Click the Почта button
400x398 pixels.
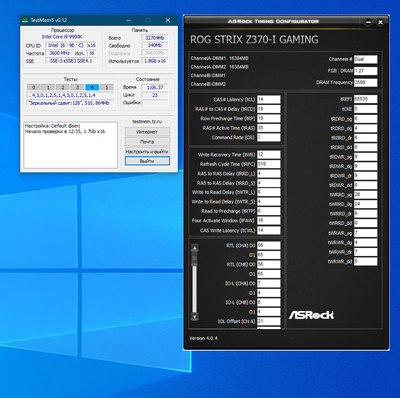click(147, 142)
